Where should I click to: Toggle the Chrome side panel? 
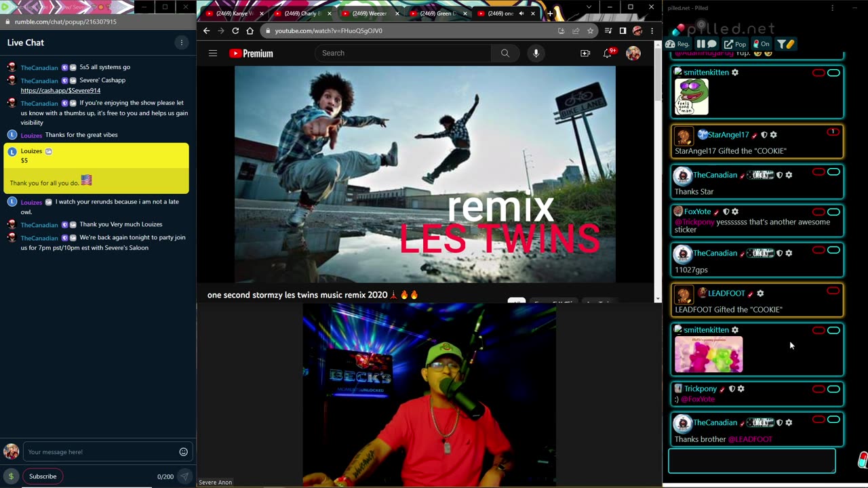point(623,30)
